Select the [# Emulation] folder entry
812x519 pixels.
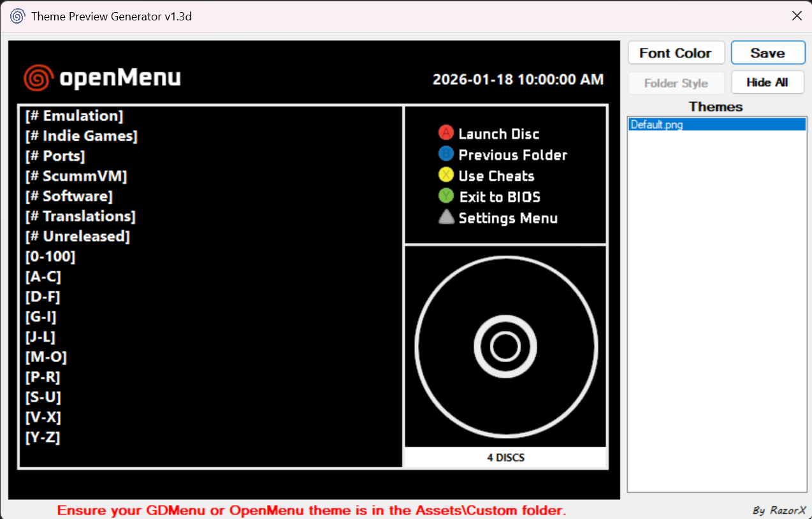[x=74, y=116]
